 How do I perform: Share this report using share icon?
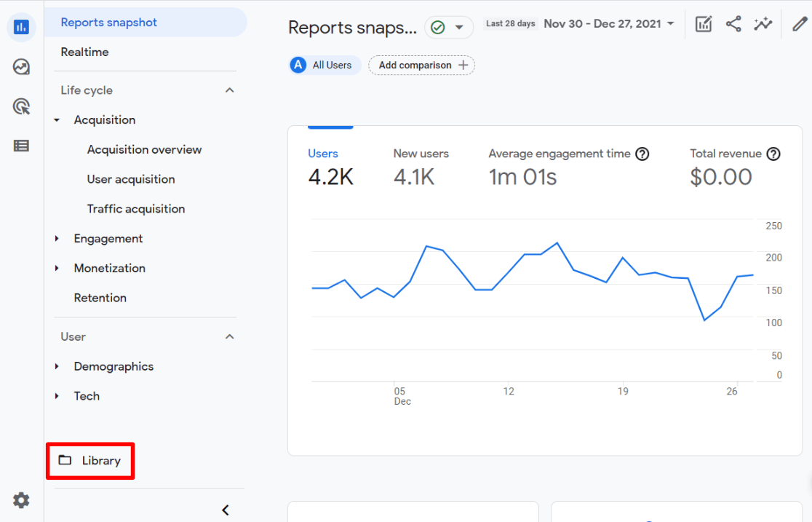pyautogui.click(x=733, y=24)
